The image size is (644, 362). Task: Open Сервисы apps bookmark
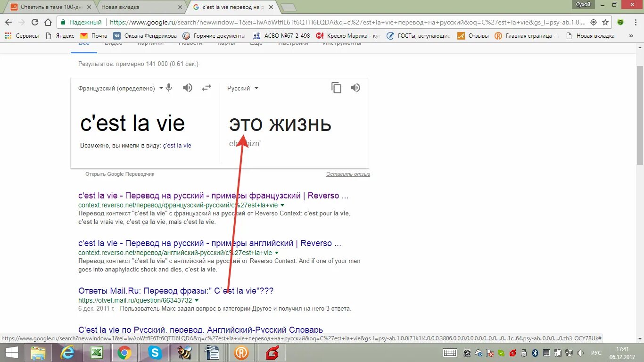pos(22,36)
